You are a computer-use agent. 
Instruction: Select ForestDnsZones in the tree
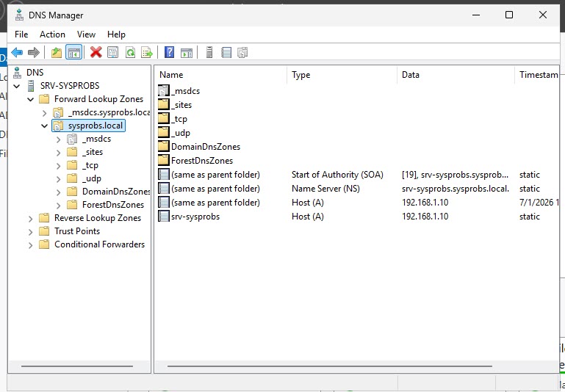(113, 205)
